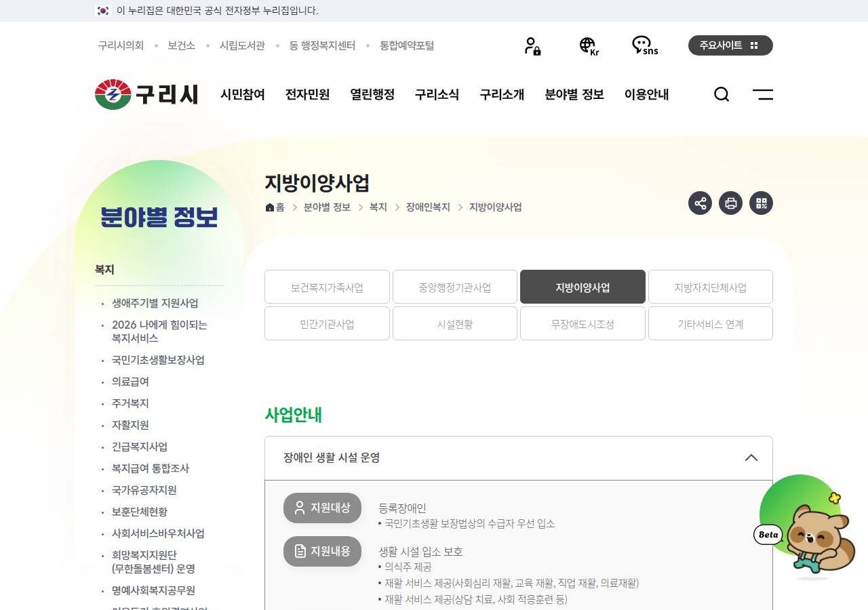Open 자활지원 sidebar item

[x=130, y=425]
